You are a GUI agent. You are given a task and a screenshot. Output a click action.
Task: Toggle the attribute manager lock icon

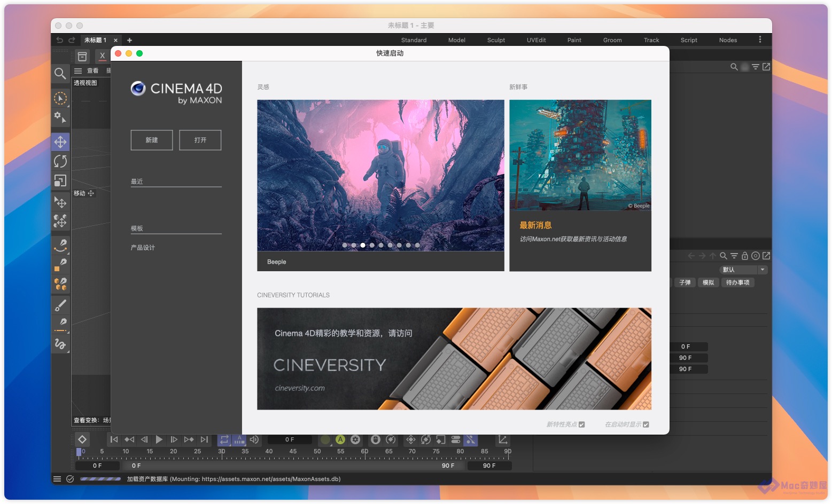745,256
